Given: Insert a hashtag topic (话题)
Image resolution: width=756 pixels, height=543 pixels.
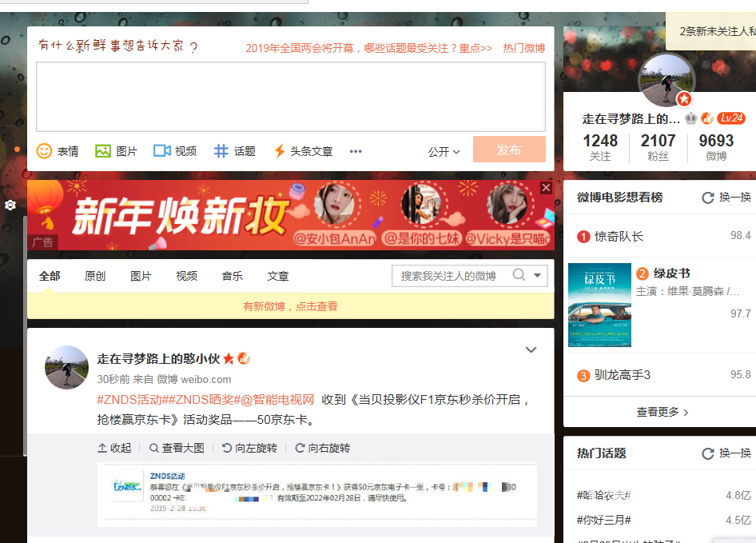Looking at the screenshot, I should click(235, 151).
